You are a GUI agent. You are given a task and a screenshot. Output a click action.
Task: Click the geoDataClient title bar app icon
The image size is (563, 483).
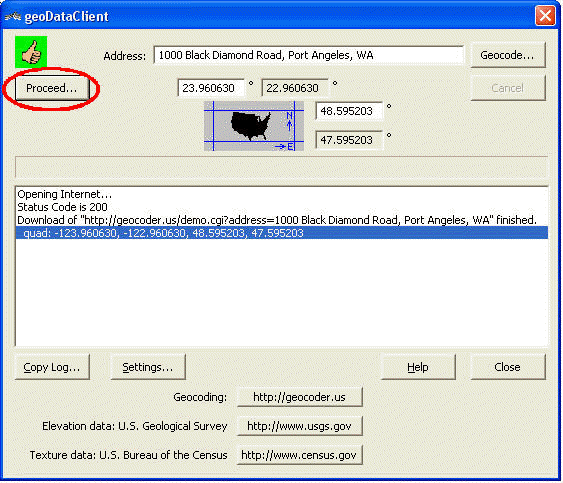pos(12,16)
